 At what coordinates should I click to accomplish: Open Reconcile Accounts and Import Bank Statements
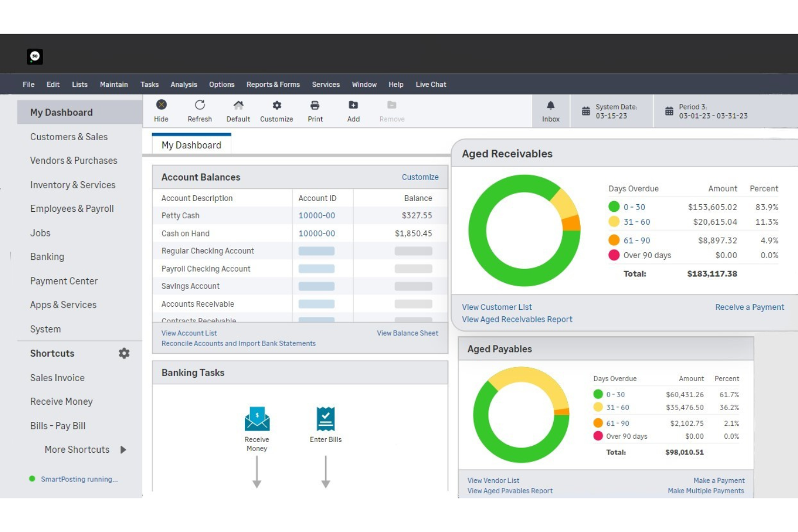pos(238,343)
